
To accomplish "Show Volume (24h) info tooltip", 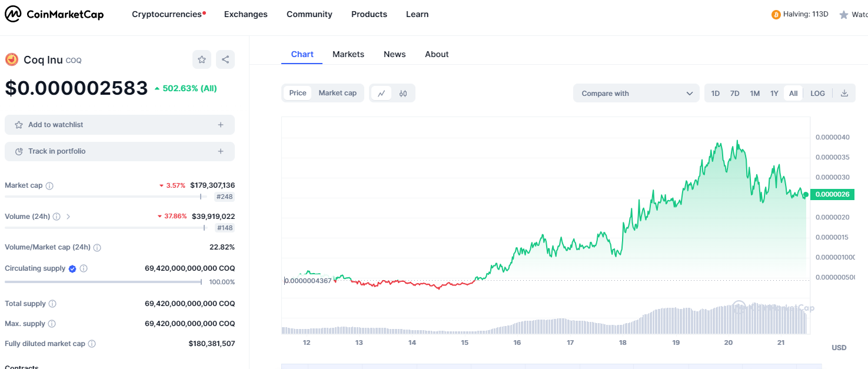I will (56, 217).
